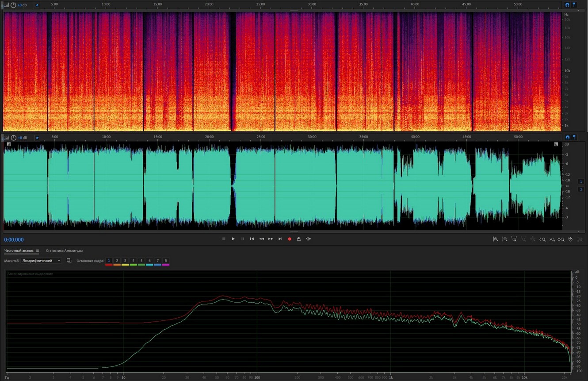Click the waveform volume knob showing +0 dB
The height and width of the screenshot is (381, 588).
[x=13, y=138]
